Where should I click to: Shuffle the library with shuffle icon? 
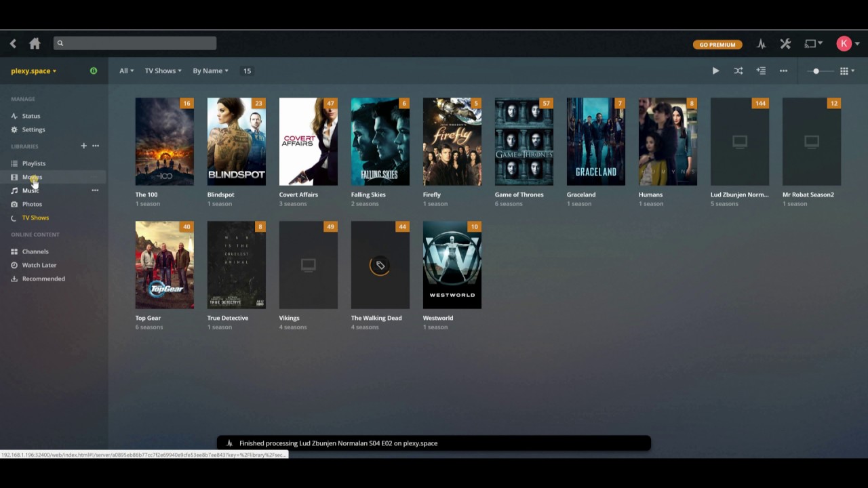(x=738, y=70)
